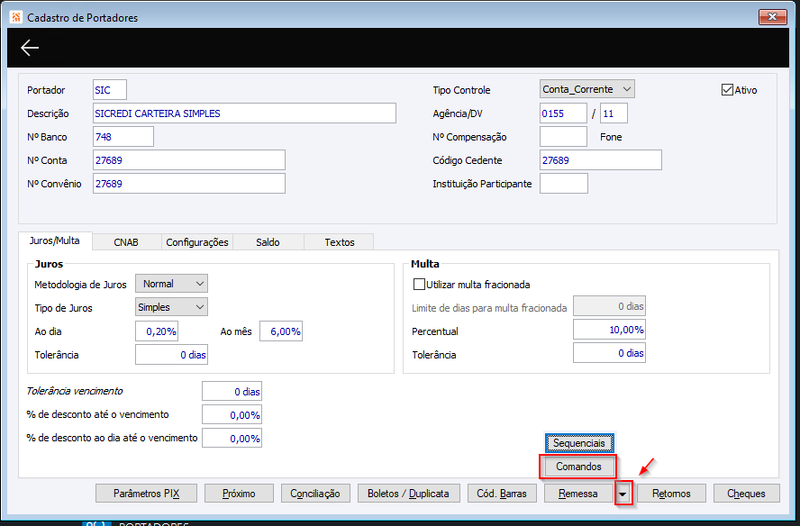
Task: Open the Tipo Controle dropdown
Action: coord(587,89)
